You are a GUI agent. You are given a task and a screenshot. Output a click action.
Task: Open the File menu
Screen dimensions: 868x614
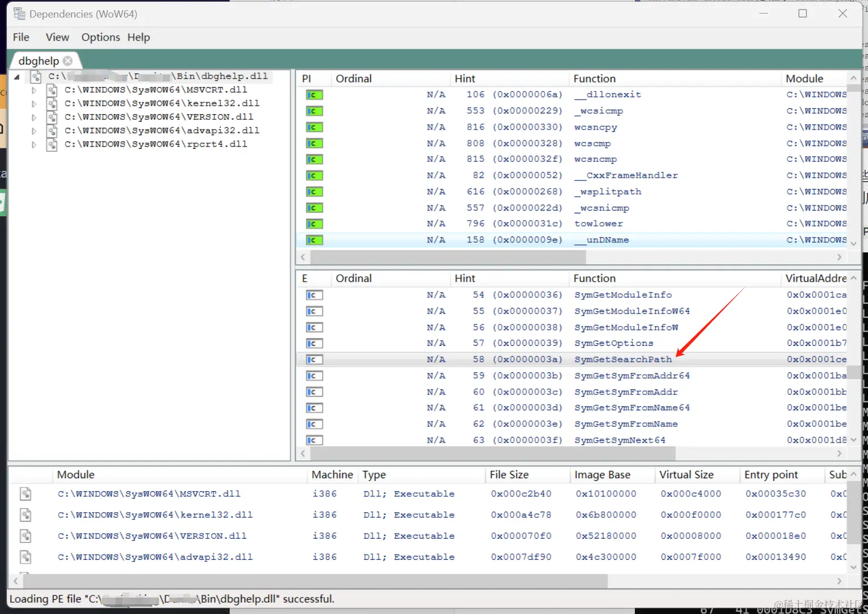tap(21, 37)
